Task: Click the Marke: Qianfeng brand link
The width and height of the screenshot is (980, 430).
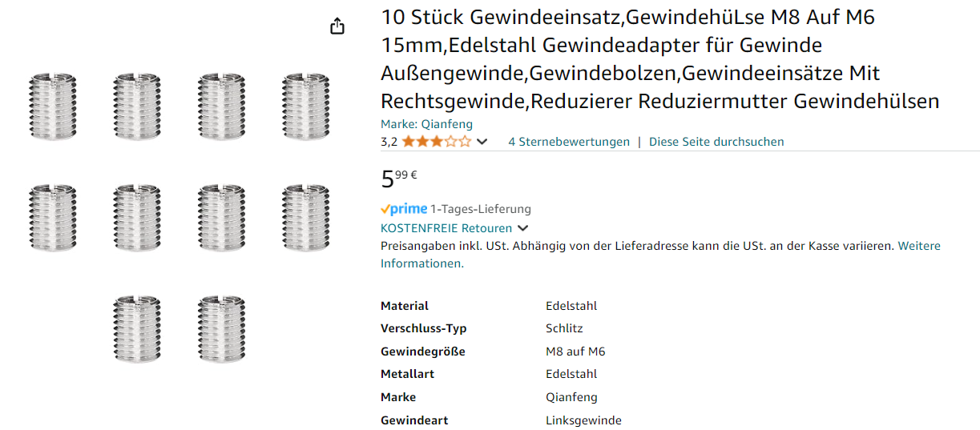Action: 426,124
